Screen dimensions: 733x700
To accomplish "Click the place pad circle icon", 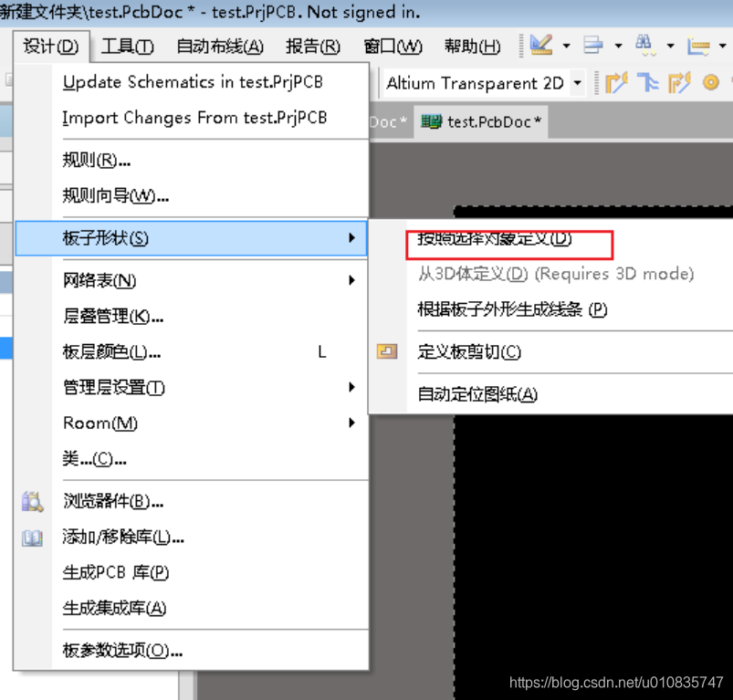I will [711, 83].
